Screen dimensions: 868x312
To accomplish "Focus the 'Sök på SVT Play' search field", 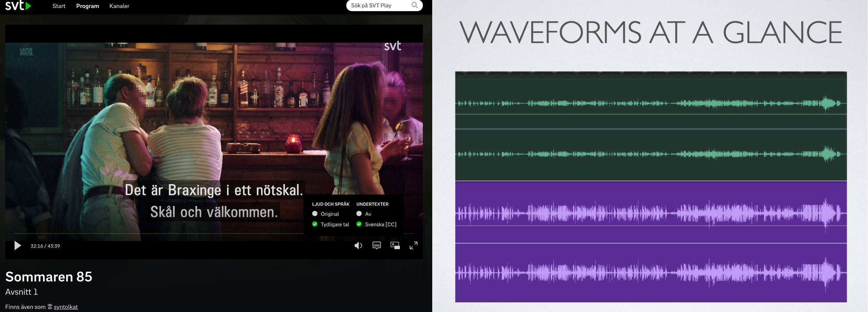I will click(384, 5).
